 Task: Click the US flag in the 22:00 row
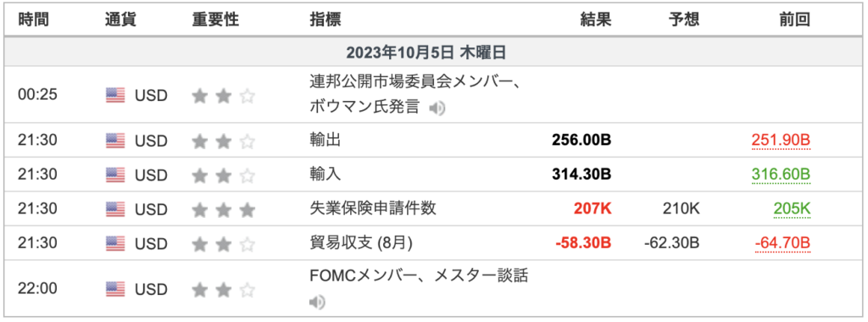coord(115,289)
